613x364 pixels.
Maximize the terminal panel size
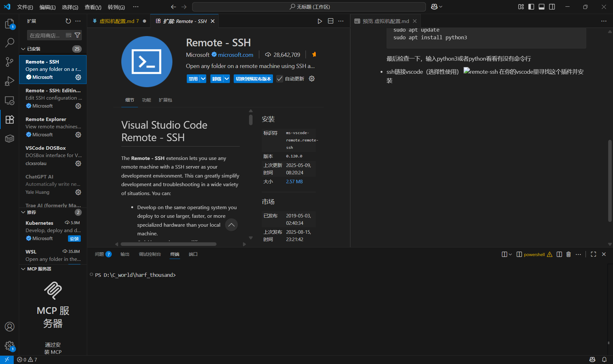pyautogui.click(x=593, y=254)
